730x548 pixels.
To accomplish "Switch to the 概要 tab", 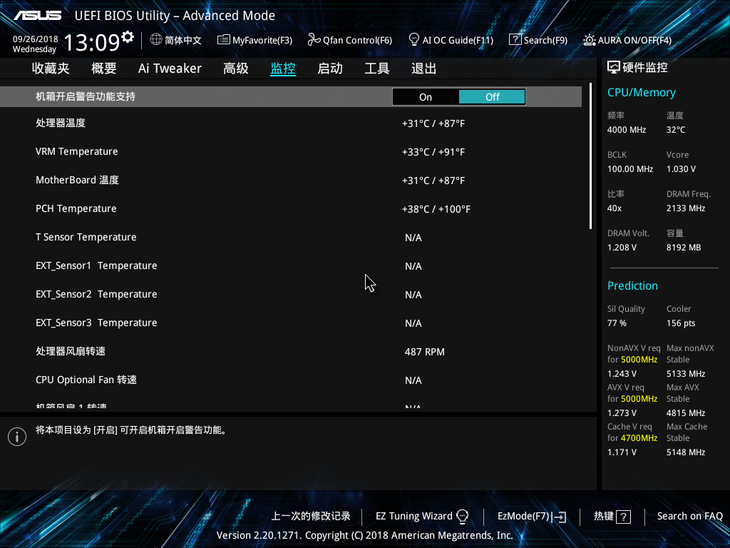I will click(x=104, y=68).
